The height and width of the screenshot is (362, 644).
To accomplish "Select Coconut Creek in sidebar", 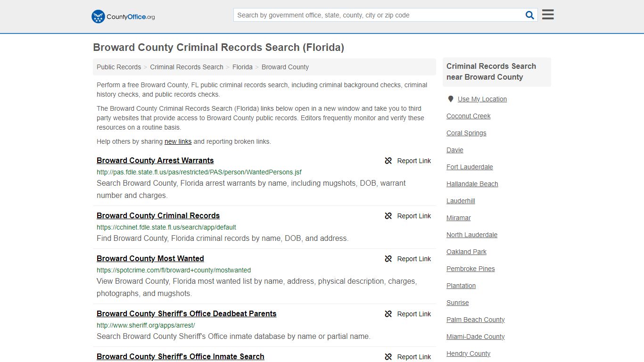I will [469, 116].
